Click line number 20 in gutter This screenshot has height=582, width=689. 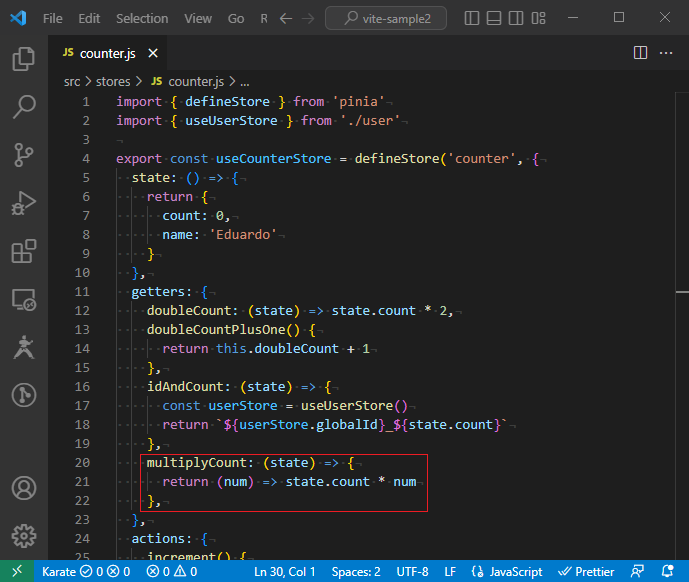(82, 462)
